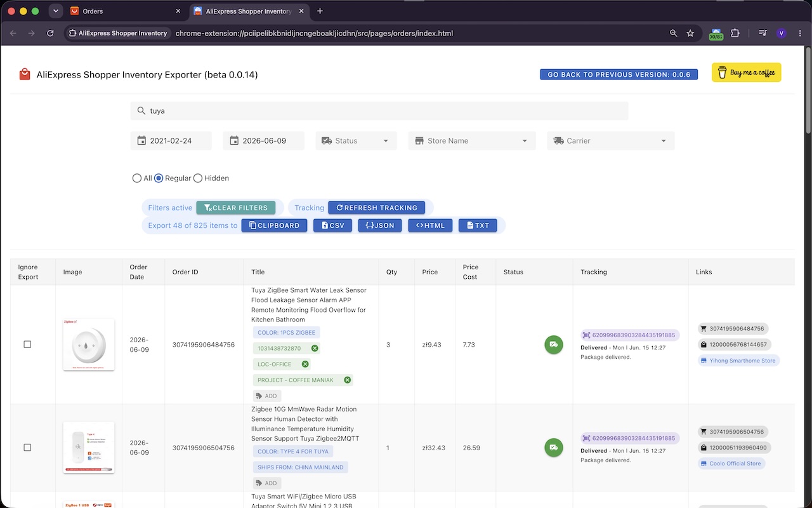Image resolution: width=812 pixels, height=508 pixels.
Task: Click the Refresh Tracking button
Action: [377, 208]
